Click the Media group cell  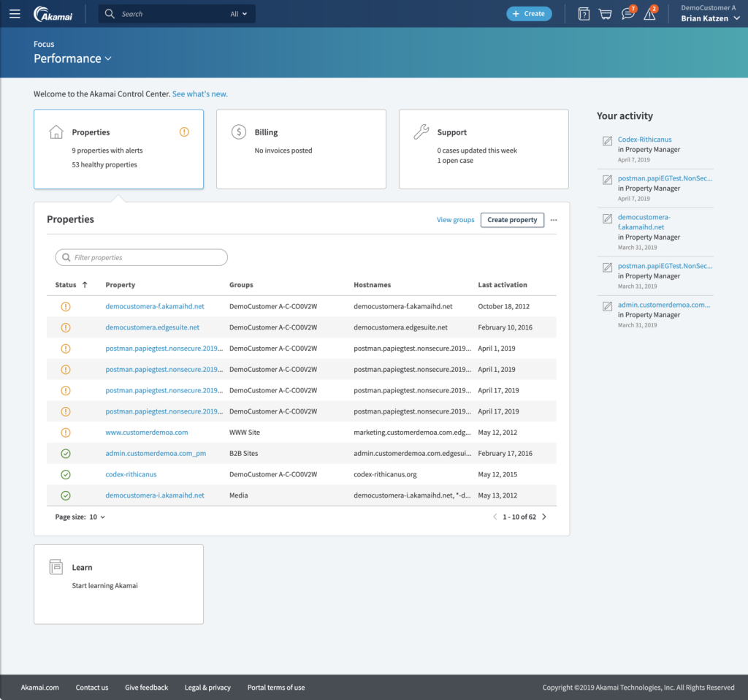point(239,495)
